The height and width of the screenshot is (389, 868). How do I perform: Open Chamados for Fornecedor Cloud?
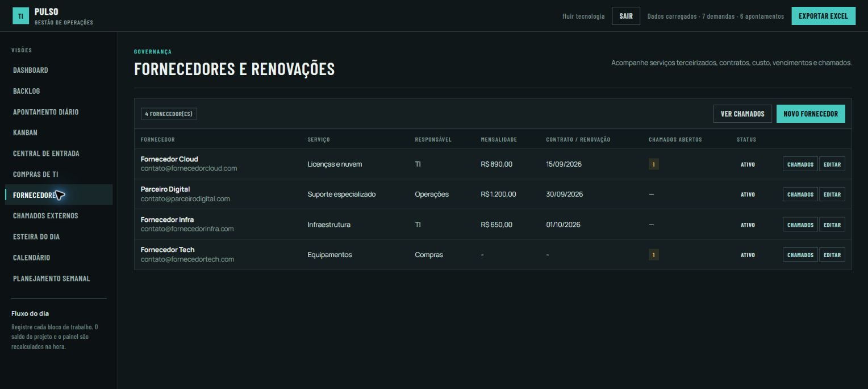(800, 164)
